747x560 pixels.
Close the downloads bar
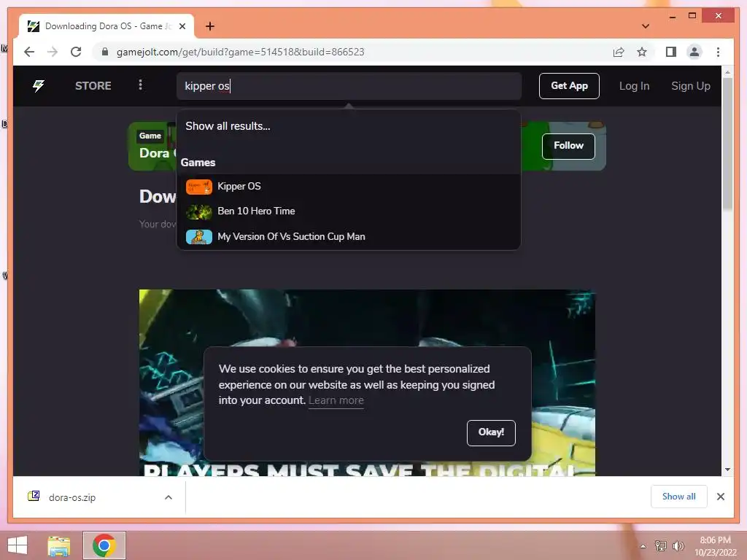point(720,497)
